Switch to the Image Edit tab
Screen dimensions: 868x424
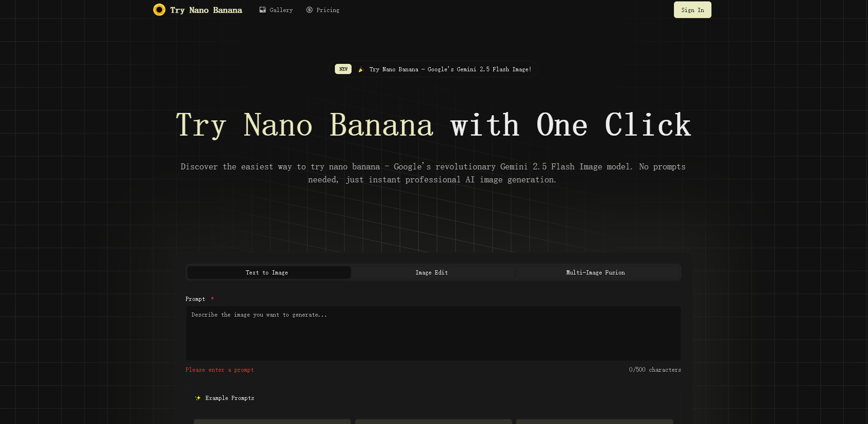[x=432, y=272]
